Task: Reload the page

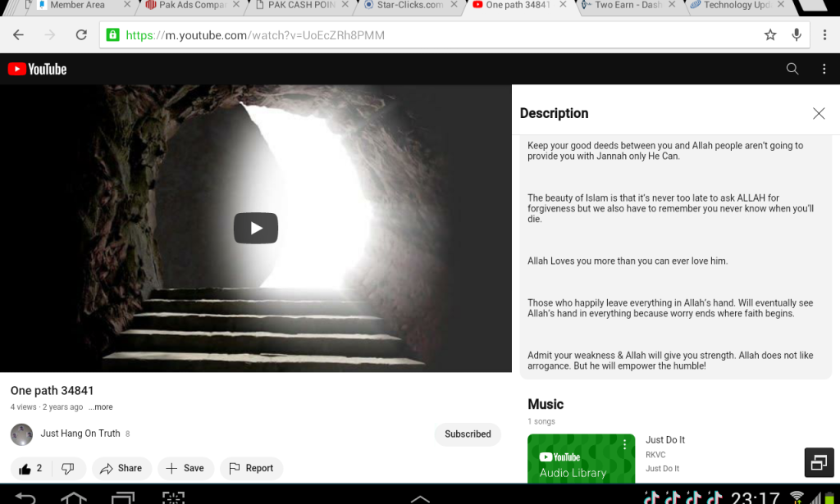Action: coord(80,35)
